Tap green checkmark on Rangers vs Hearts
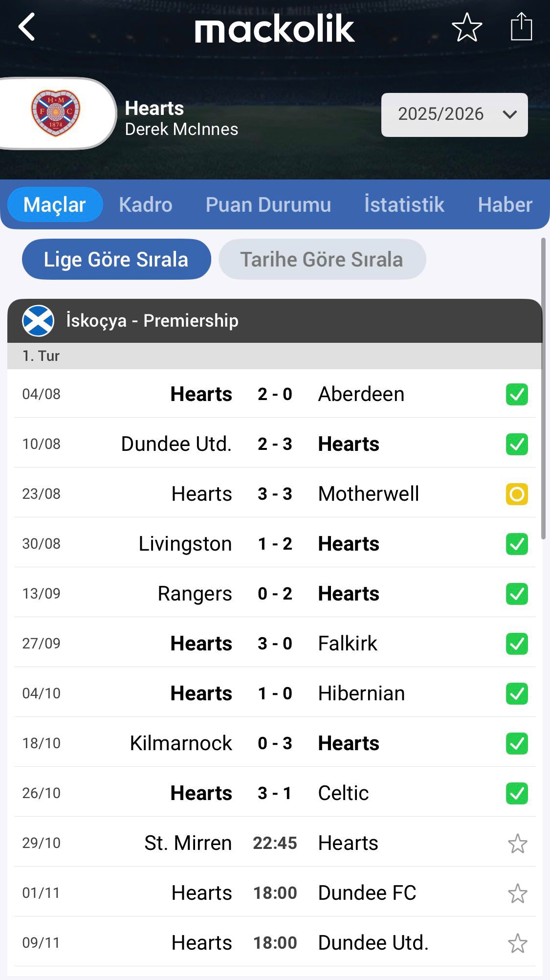Screen dimensions: 550x980 click(x=517, y=594)
